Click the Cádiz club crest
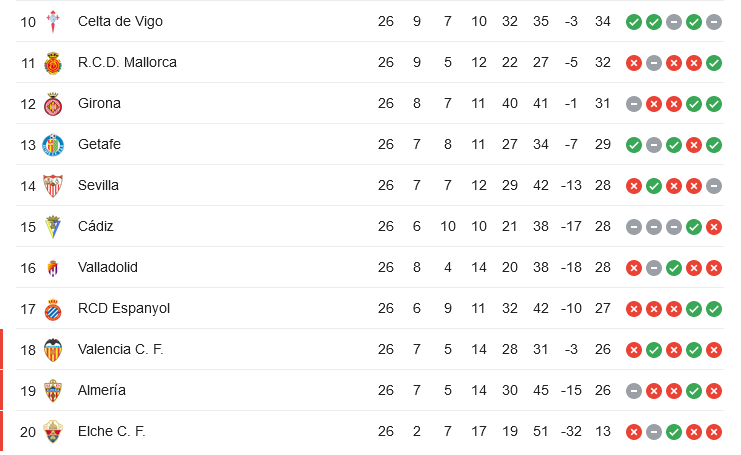This screenshot has width=741, height=455. (53, 227)
